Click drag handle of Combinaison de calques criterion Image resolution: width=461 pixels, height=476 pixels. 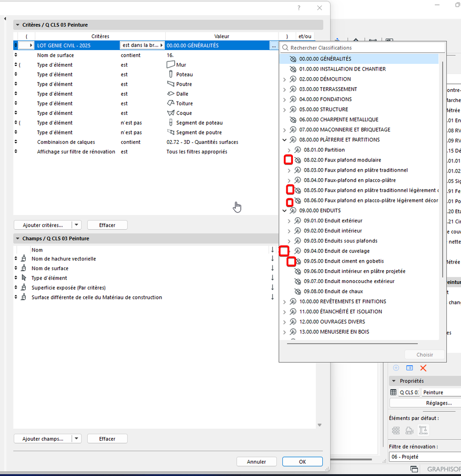tap(16, 142)
